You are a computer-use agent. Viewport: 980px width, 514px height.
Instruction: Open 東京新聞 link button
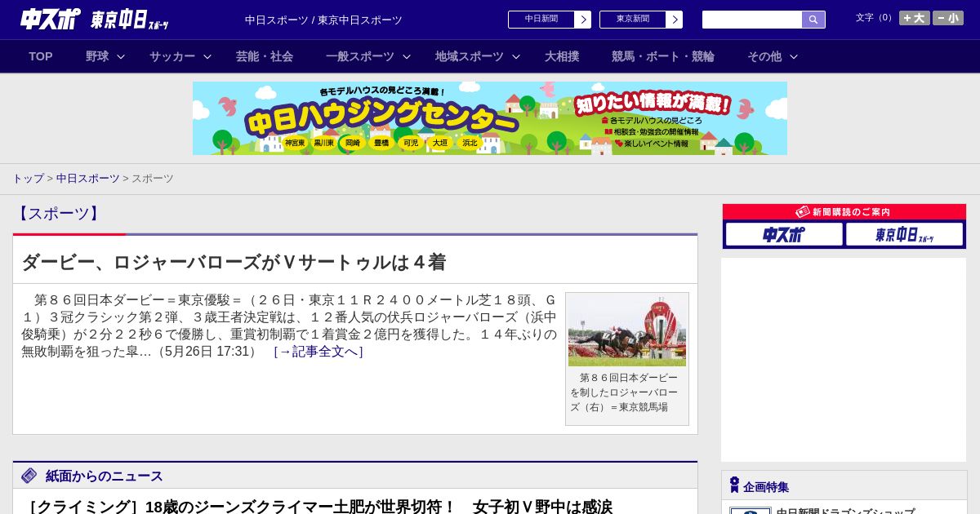pyautogui.click(x=633, y=20)
